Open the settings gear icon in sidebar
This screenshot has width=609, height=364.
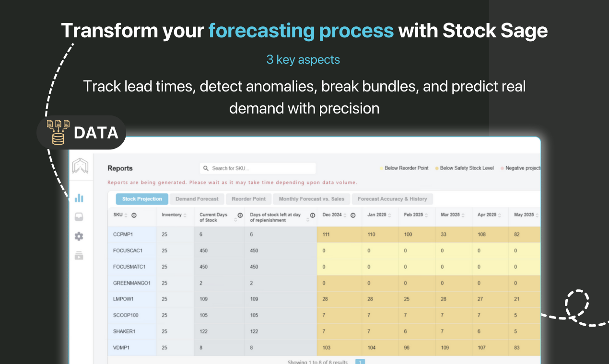[79, 236]
